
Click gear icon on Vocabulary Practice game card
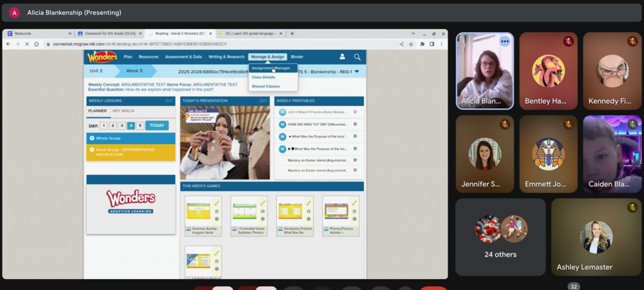point(308,219)
